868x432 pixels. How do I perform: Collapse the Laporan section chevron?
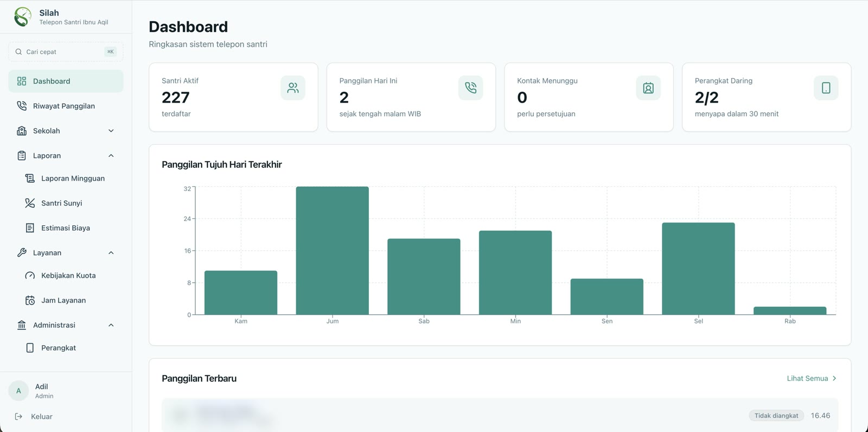111,156
